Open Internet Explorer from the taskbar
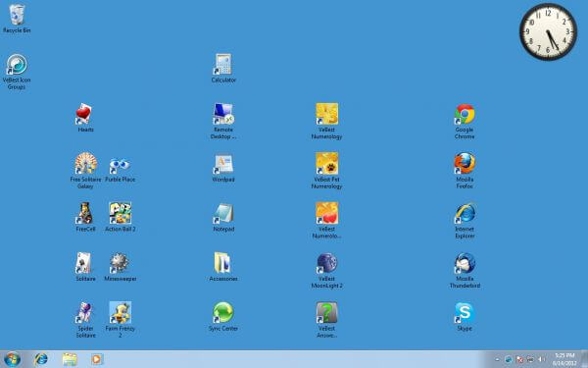This screenshot has width=588, height=368. pos(40,359)
